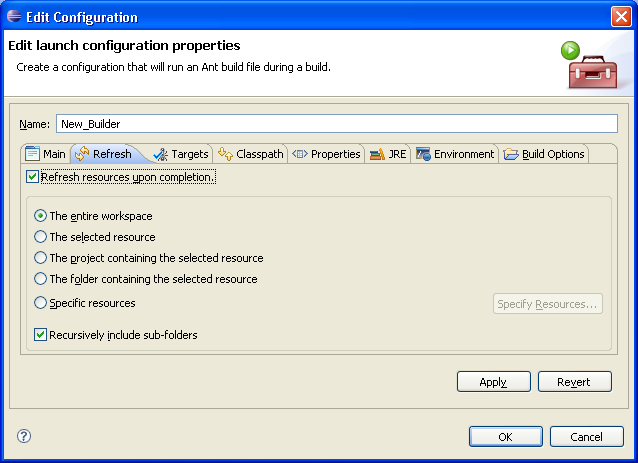Switch to the Targets tab
Image resolution: width=638 pixels, height=463 pixels.
pyautogui.click(x=181, y=154)
